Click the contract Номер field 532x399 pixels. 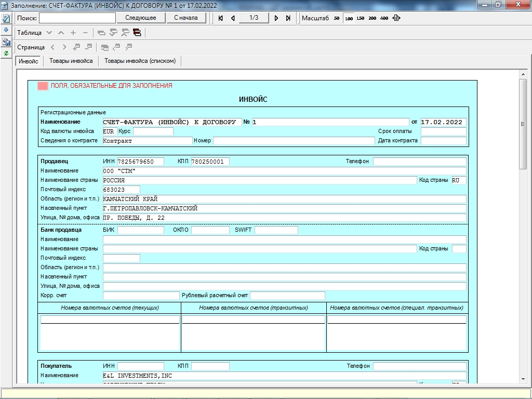(294, 140)
